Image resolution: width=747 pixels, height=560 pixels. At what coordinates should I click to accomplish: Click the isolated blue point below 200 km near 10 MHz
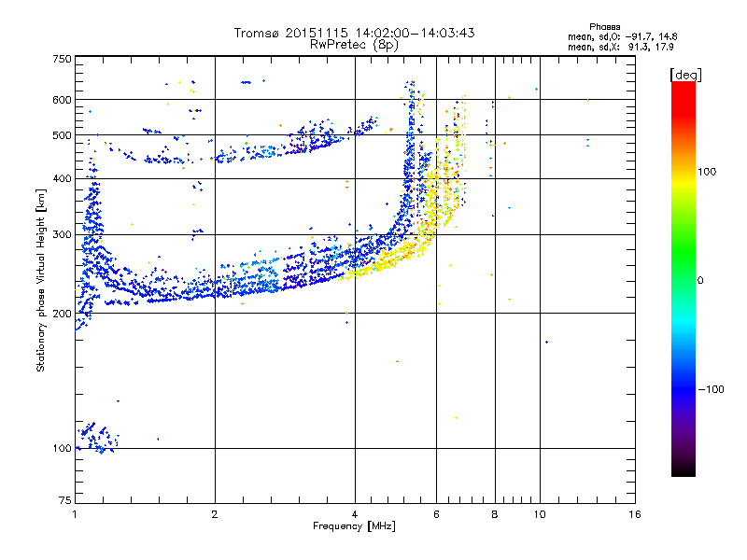pyautogui.click(x=546, y=342)
